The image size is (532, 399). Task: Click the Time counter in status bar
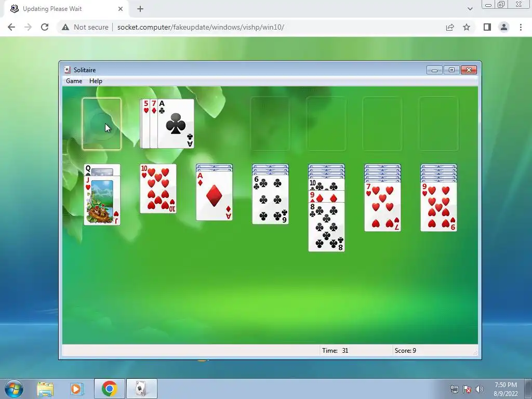tap(335, 351)
